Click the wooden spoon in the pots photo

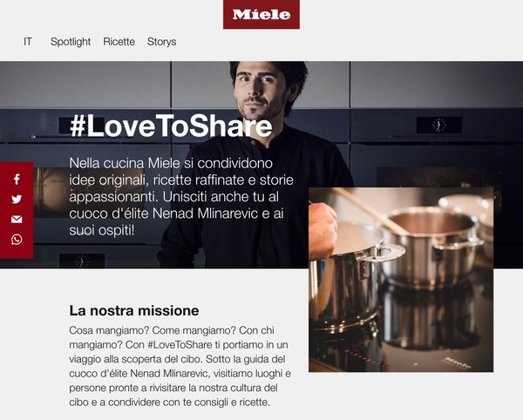click(369, 209)
